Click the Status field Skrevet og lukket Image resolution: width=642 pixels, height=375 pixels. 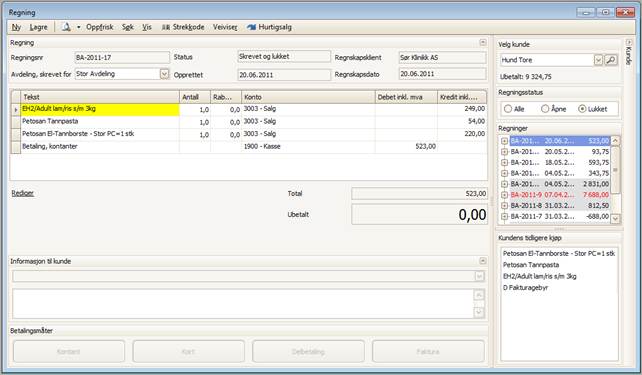284,56
